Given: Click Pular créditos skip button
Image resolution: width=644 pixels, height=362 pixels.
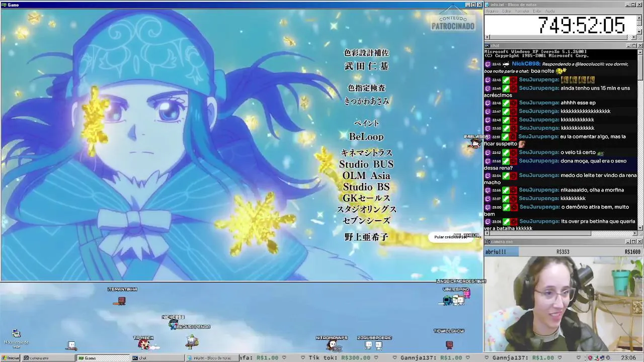Looking at the screenshot, I should [450, 237].
